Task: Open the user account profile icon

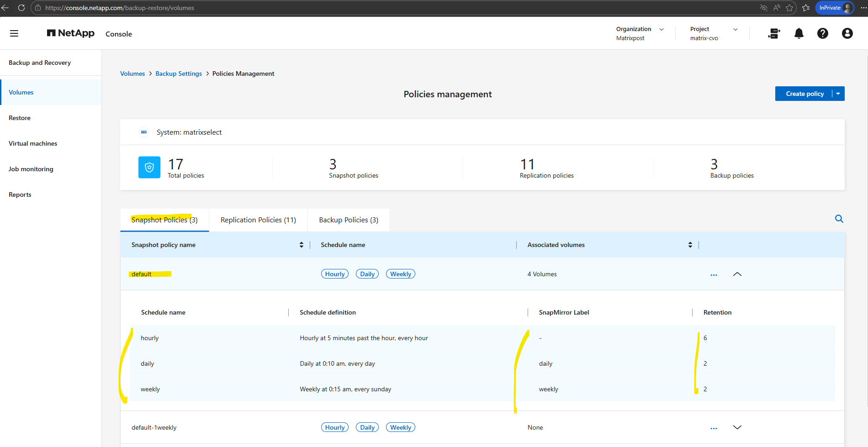Action: click(847, 33)
